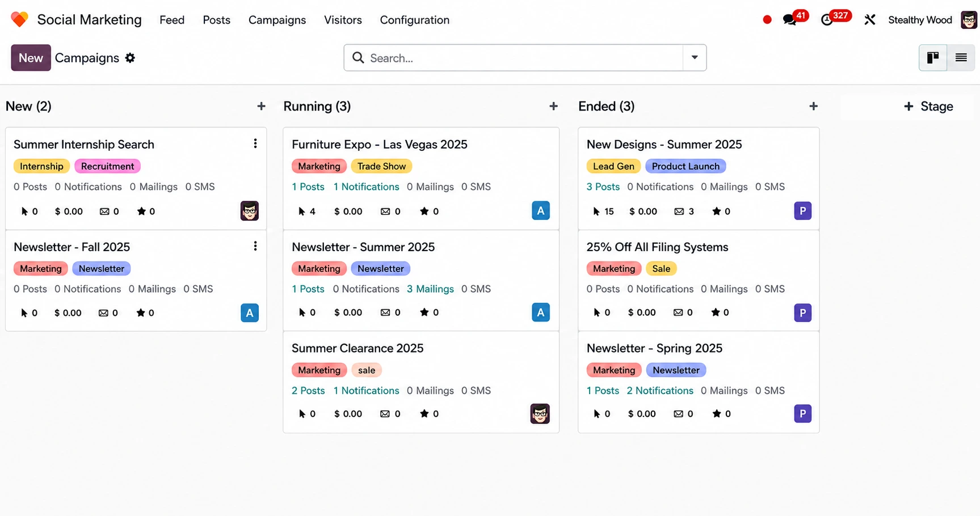This screenshot has height=516, width=980.
Task: Open the Configuration menu
Action: point(415,20)
